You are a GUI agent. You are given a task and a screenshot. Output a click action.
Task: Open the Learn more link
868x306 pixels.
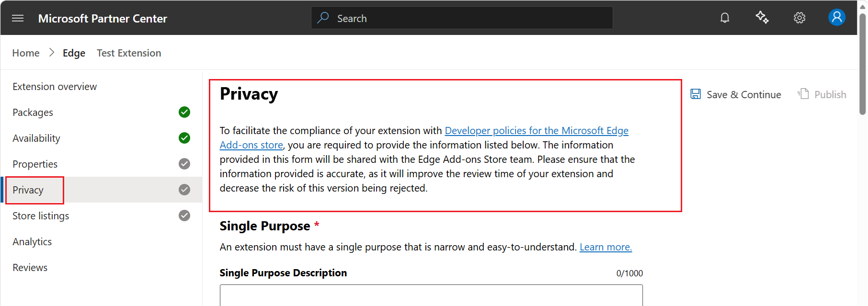[605, 247]
